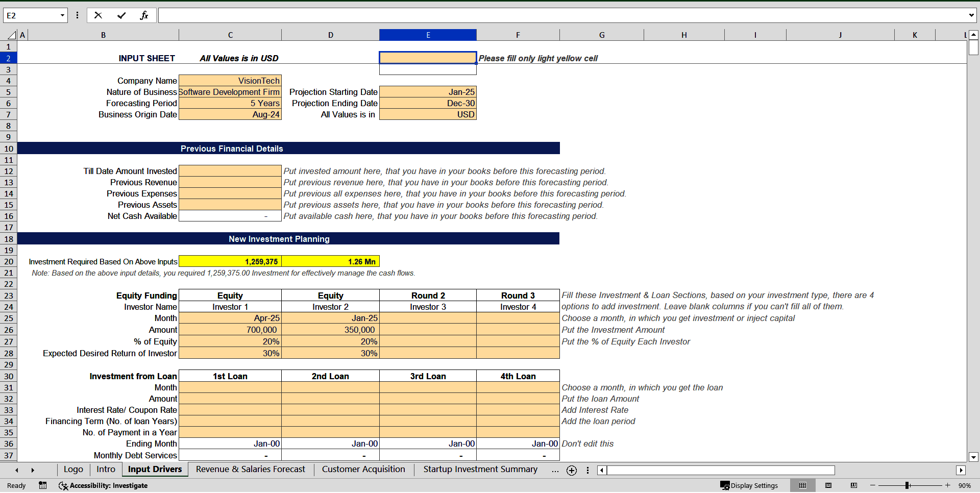Select the Input Drivers sheet tab
This screenshot has width=980, height=493.
tap(155, 470)
